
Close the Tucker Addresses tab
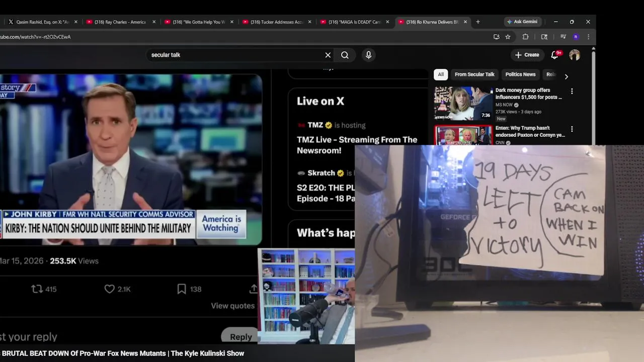point(309,22)
